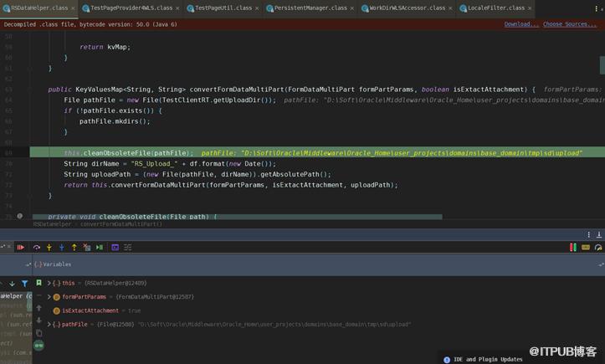Click the Download... link
Viewport: 605px width, 364px height.
(520, 24)
